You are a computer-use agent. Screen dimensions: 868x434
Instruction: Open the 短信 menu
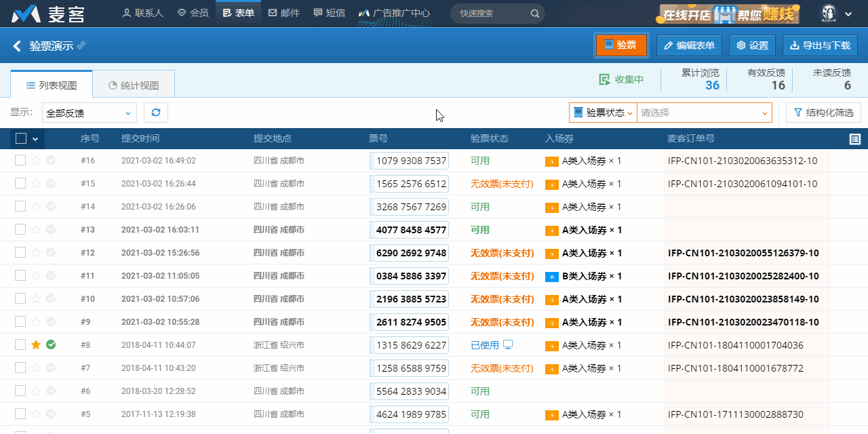coord(330,13)
